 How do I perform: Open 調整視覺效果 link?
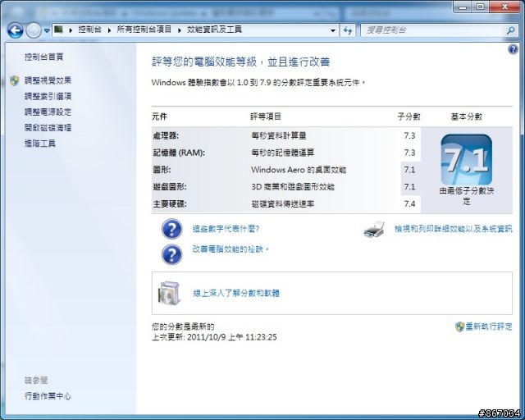(48, 80)
